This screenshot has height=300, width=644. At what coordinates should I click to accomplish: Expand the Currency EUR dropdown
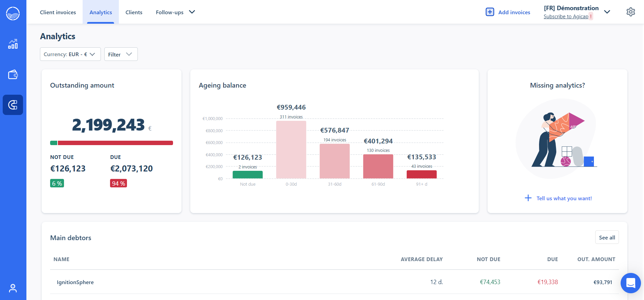(x=70, y=54)
